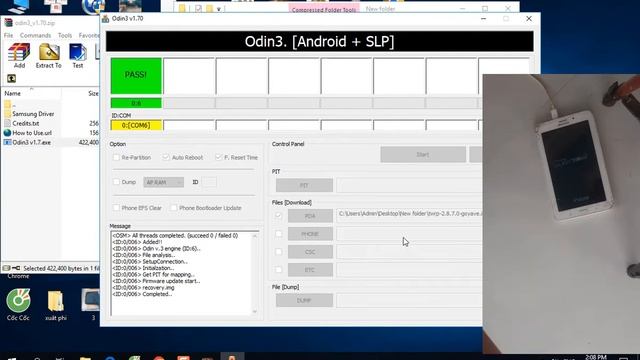640x360 pixels.
Task: Check the ETC file checkbox
Action: [278, 270]
